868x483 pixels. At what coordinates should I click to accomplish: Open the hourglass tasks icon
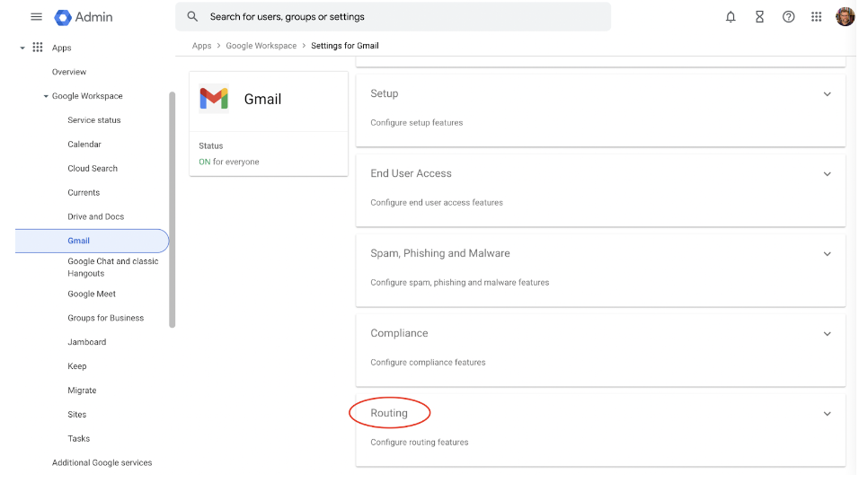[759, 17]
